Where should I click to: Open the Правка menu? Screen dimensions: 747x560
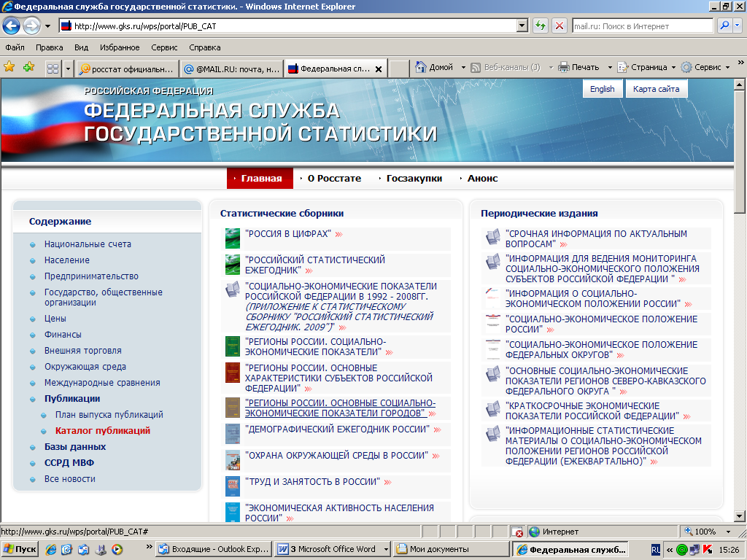49,47
